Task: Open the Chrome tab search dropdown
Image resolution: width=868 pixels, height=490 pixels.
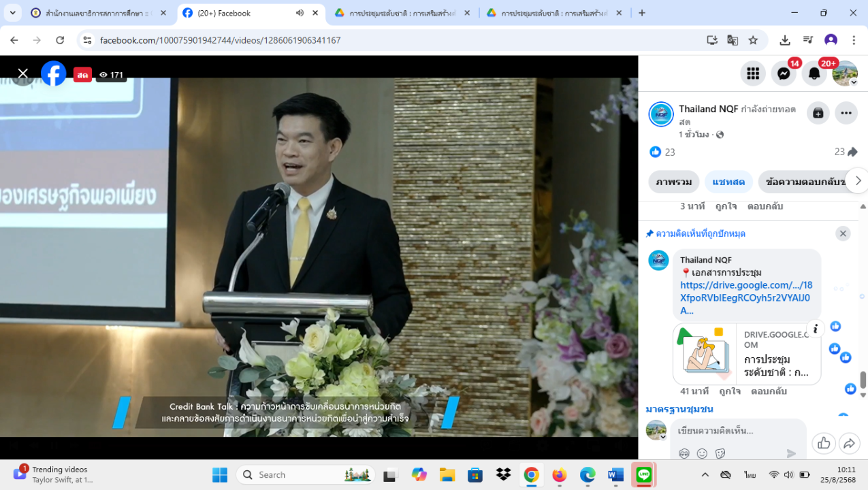Action: click(x=12, y=13)
